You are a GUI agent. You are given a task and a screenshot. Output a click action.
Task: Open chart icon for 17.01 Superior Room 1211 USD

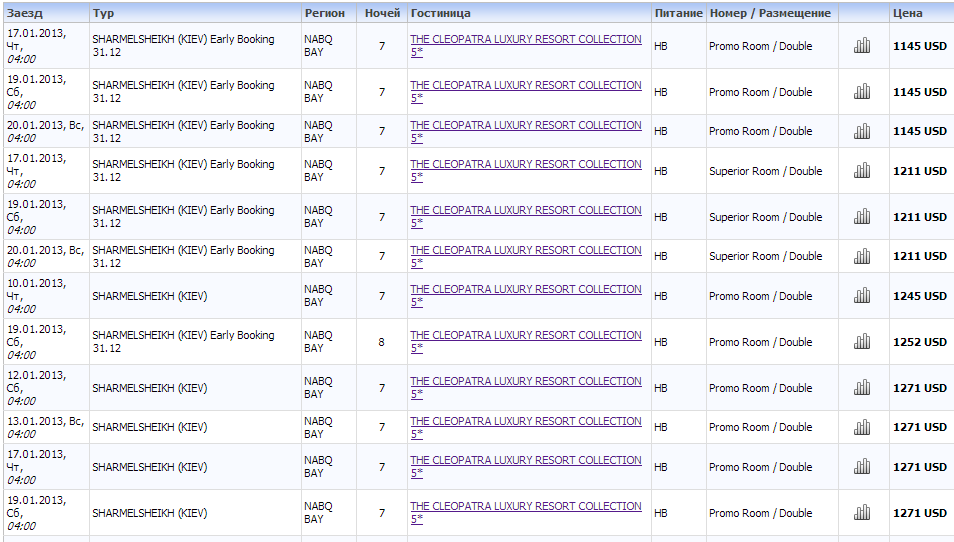861,171
